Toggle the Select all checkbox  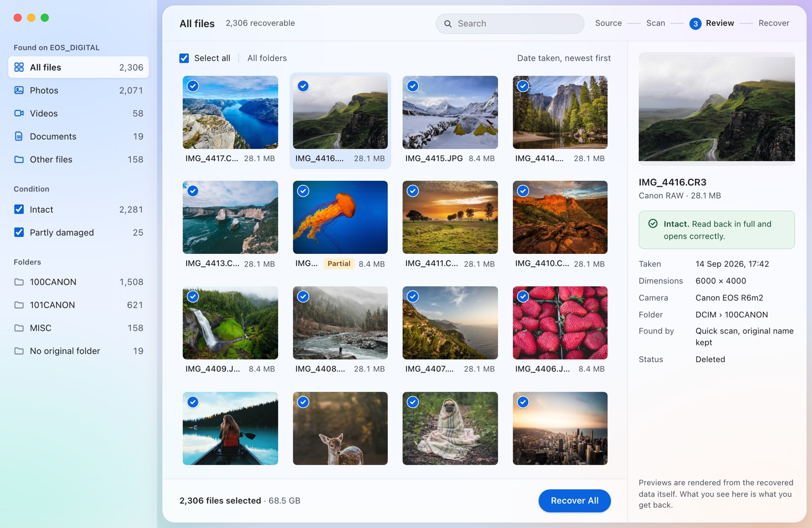click(x=184, y=58)
